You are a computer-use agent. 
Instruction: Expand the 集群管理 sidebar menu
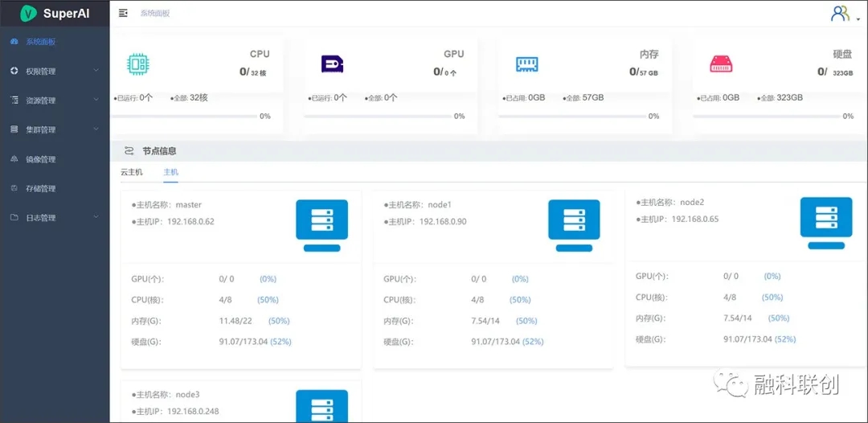pyautogui.click(x=55, y=129)
